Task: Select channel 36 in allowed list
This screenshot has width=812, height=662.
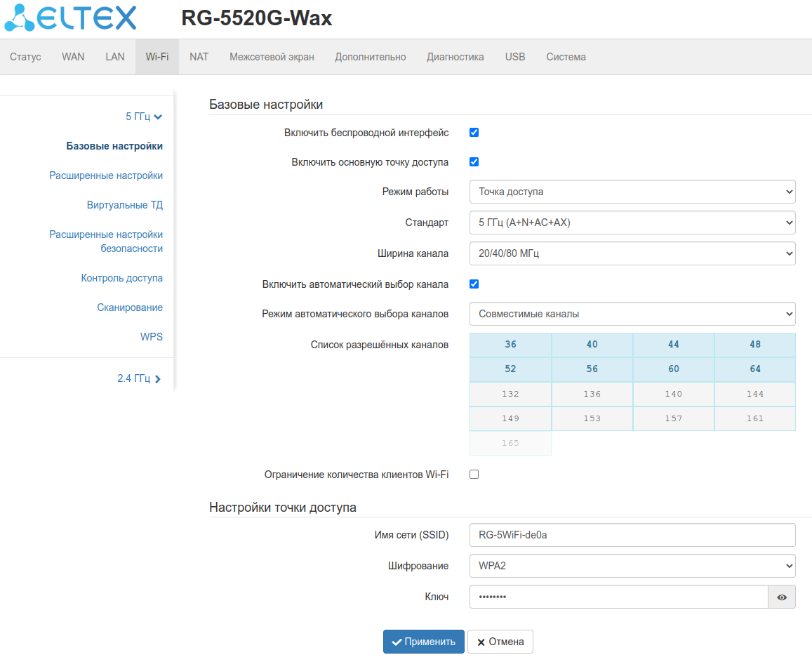Action: point(510,345)
